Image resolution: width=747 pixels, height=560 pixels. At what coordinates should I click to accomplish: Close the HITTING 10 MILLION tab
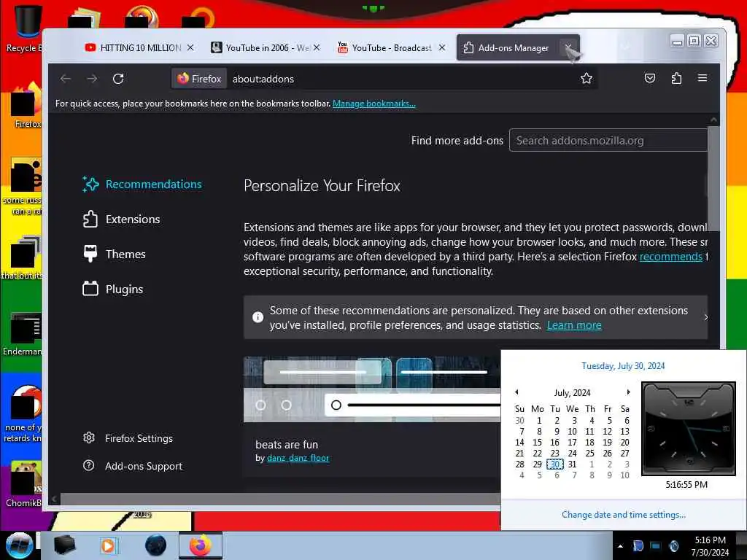pos(190,47)
